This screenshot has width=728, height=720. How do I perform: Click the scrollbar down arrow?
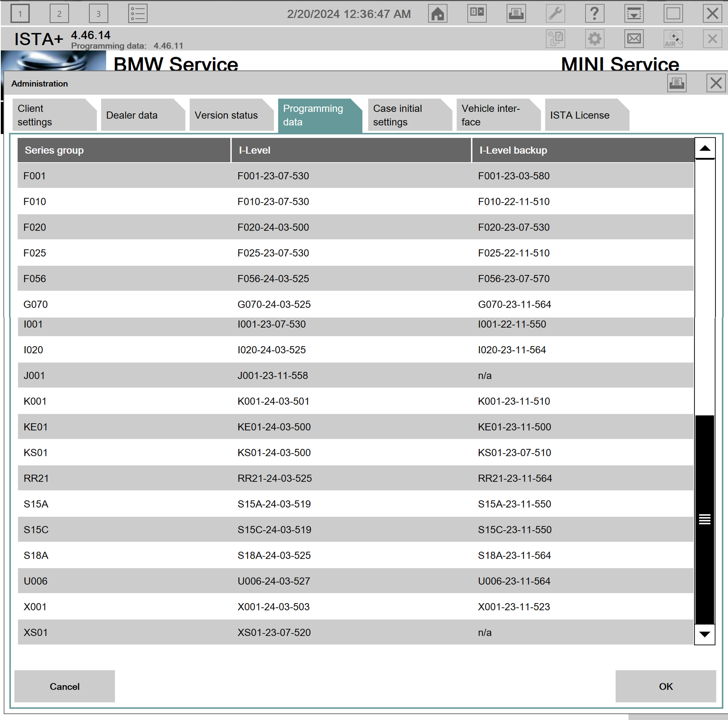tap(705, 635)
